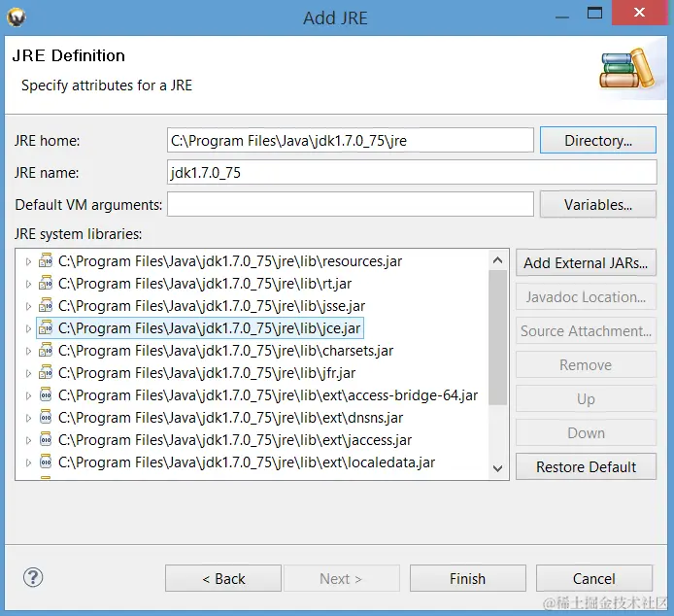
Task: Expand the jaccess.jar library entry
Action: [28, 440]
